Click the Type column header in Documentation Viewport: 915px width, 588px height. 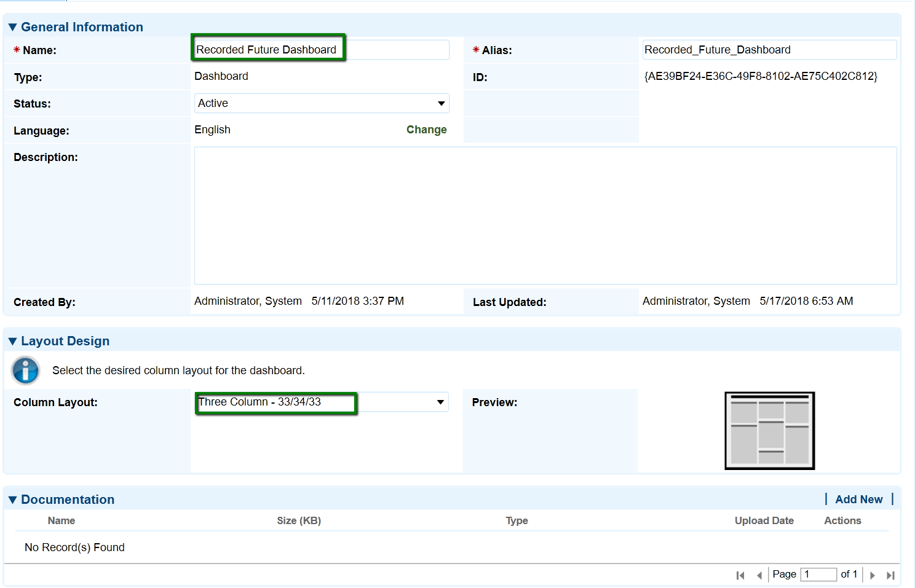click(517, 520)
